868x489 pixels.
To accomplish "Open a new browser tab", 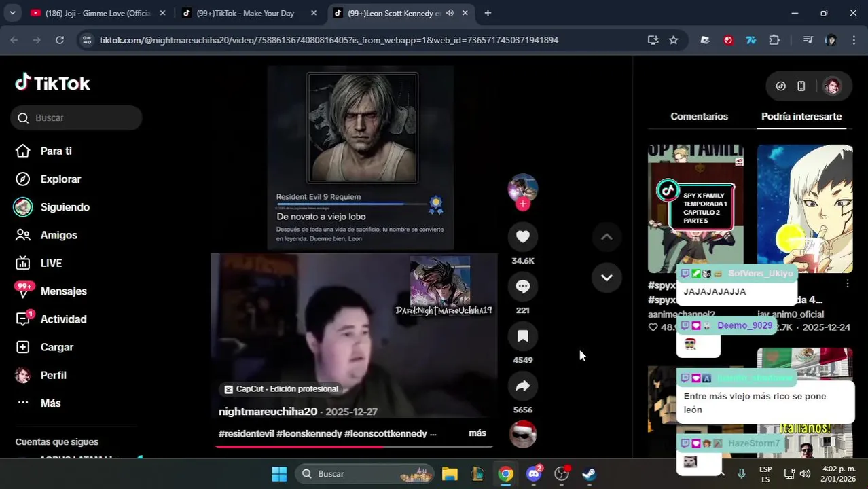I will pos(488,13).
